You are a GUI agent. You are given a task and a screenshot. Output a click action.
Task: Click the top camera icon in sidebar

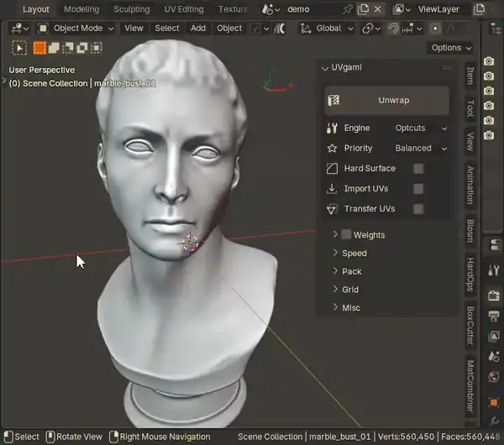(489, 61)
